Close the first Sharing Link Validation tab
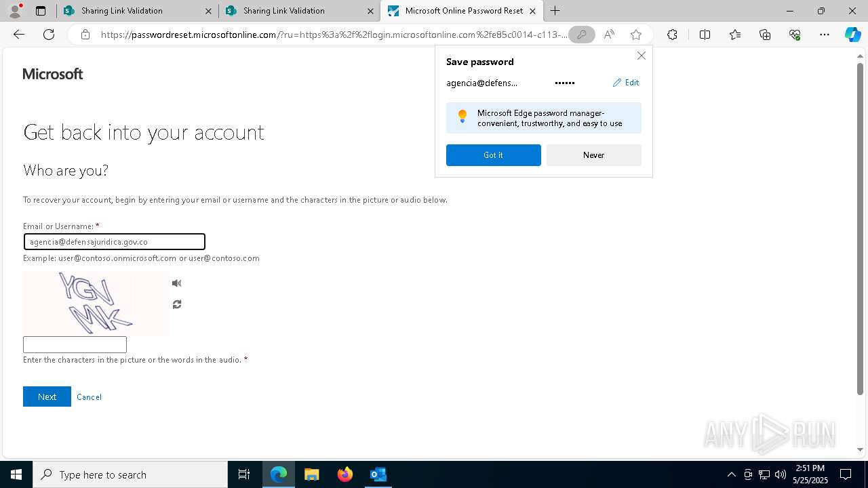This screenshot has width=868, height=488. tap(208, 11)
